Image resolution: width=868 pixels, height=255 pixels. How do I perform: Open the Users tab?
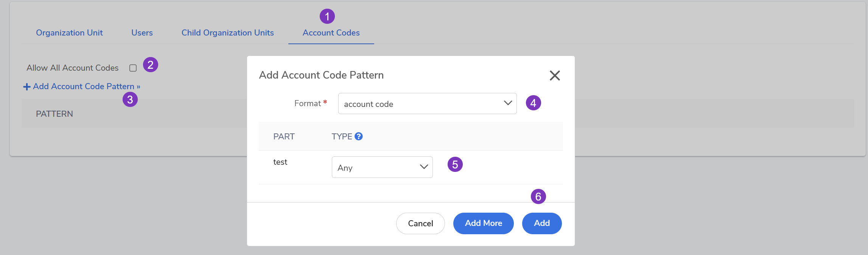[142, 33]
